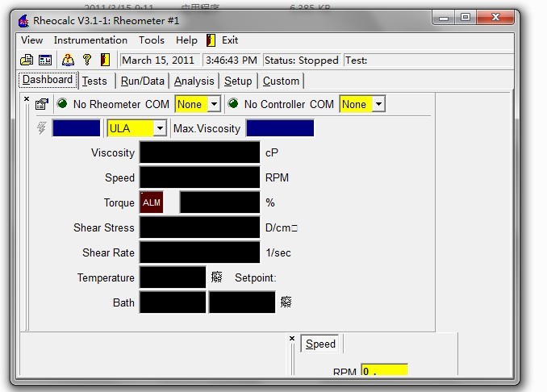Click the black Temperature readout
This screenshot has height=392, width=547.
pyautogui.click(x=173, y=277)
